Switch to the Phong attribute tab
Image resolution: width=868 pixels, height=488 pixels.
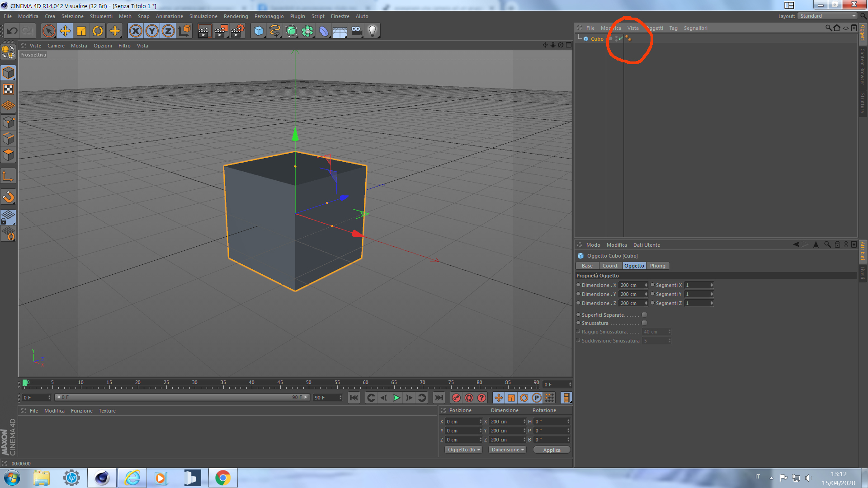tap(657, 266)
